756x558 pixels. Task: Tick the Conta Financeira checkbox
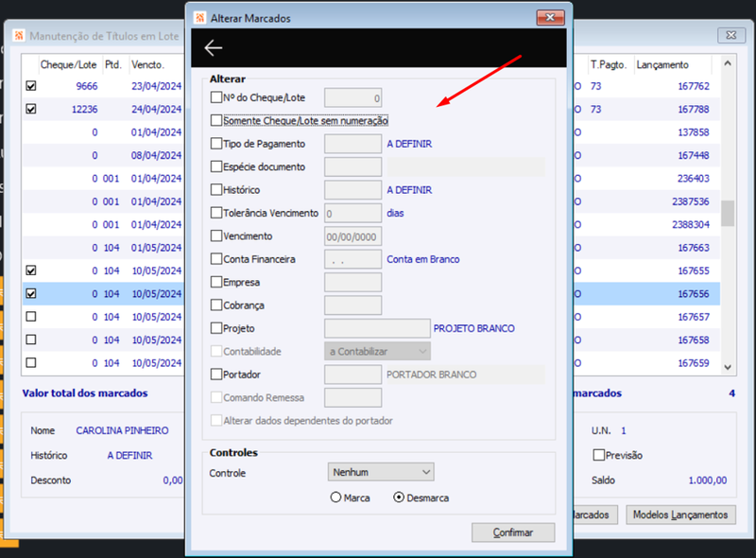pos(216,259)
